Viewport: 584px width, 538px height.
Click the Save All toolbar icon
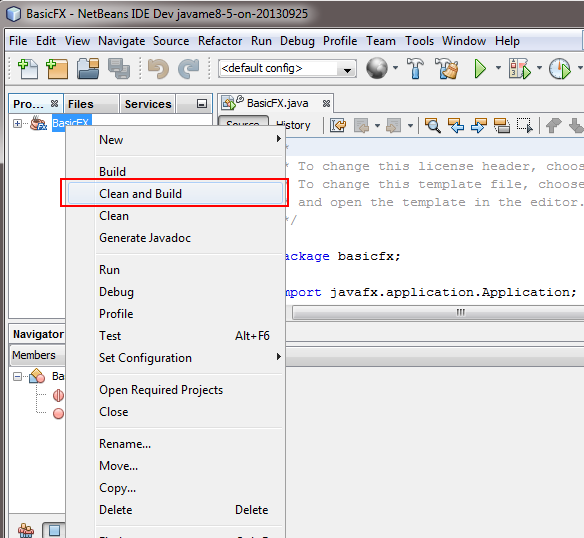pos(119,69)
